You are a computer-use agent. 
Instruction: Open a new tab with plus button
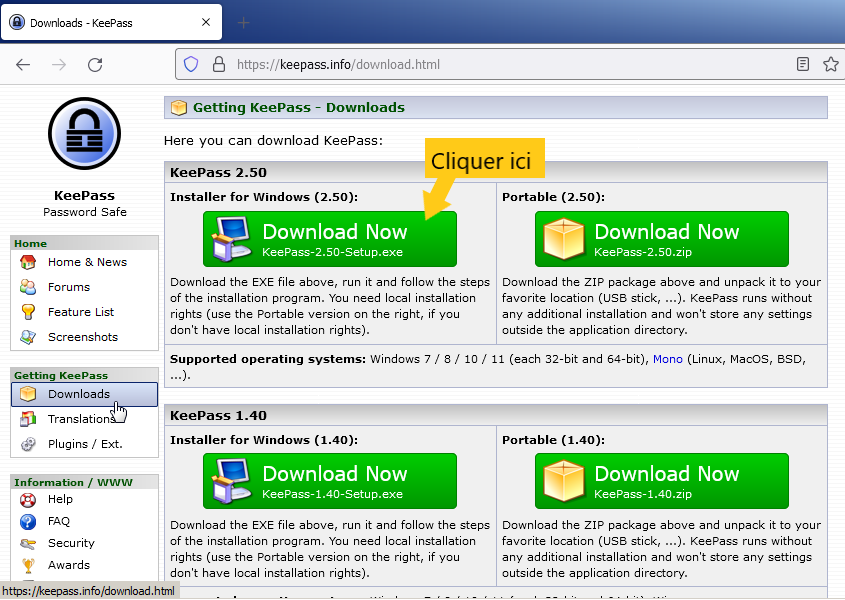click(244, 23)
